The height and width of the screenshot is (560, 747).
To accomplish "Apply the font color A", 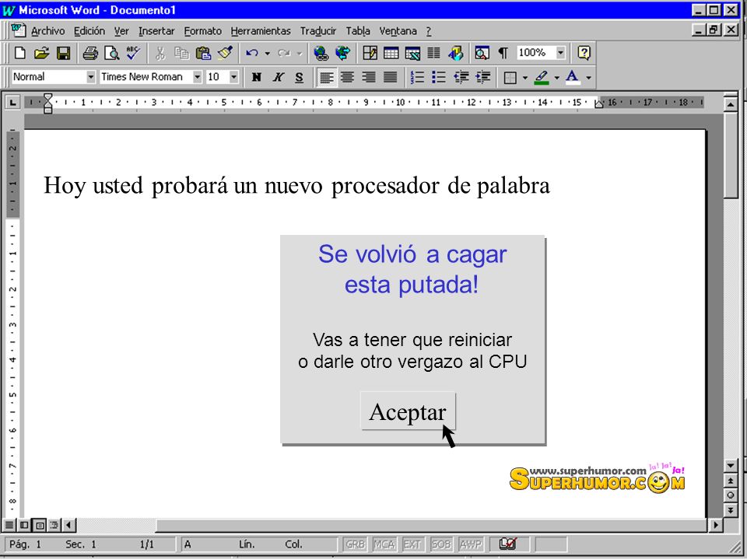I will pos(572,77).
